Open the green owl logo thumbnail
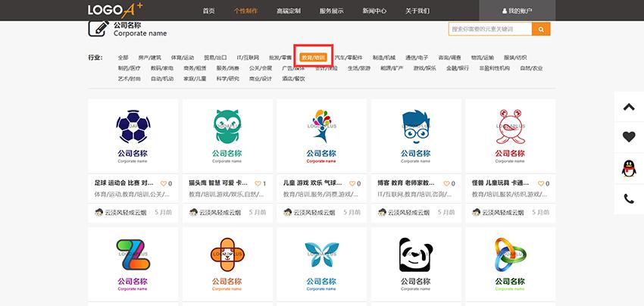 point(227,136)
